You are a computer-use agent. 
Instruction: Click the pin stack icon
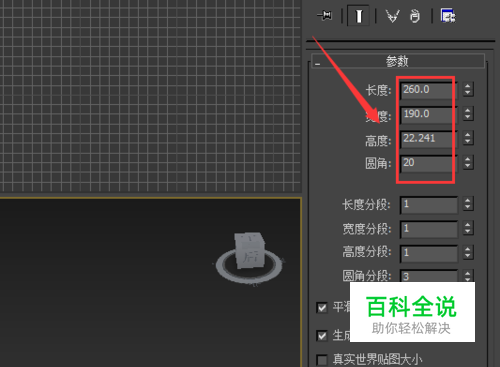[325, 16]
